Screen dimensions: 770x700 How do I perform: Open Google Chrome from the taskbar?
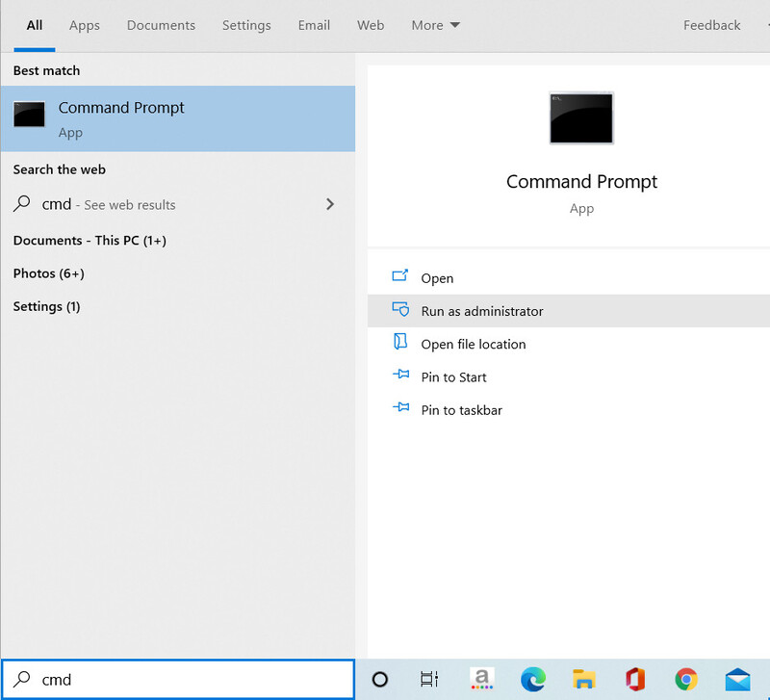pyautogui.click(x=686, y=680)
